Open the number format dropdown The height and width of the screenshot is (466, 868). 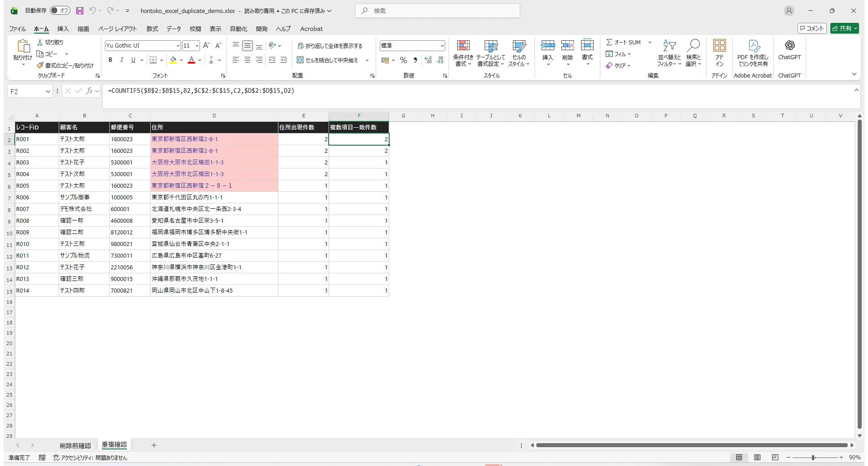click(442, 46)
